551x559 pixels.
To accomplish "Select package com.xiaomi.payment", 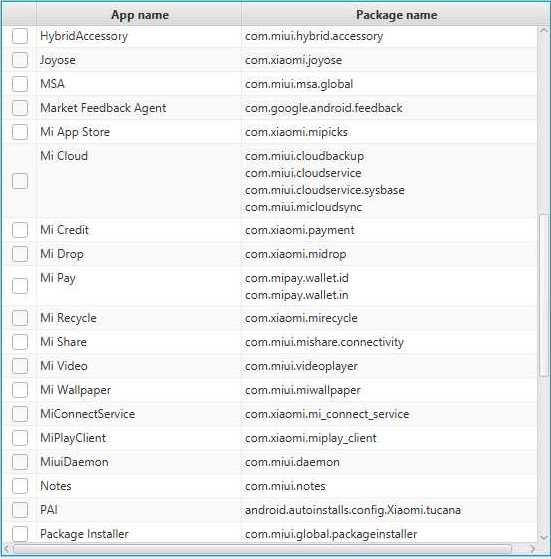I will (300, 230).
